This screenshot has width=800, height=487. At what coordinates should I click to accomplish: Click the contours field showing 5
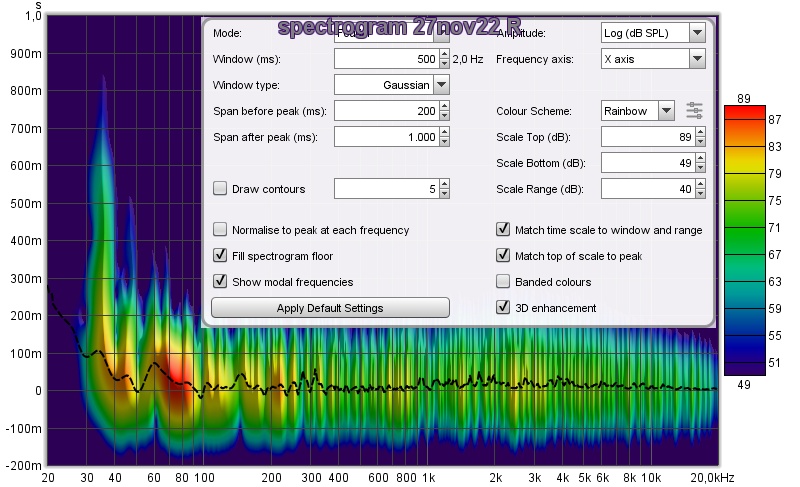pyautogui.click(x=387, y=189)
